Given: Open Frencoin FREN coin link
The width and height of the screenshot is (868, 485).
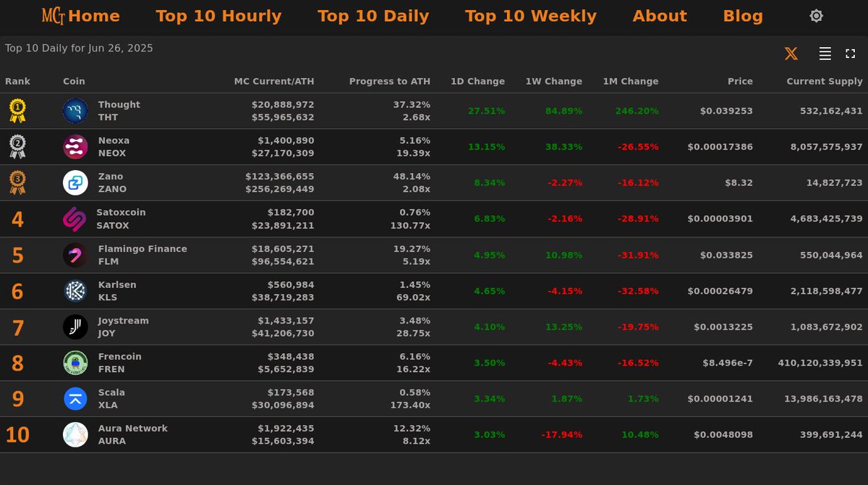Looking at the screenshot, I should (119, 363).
